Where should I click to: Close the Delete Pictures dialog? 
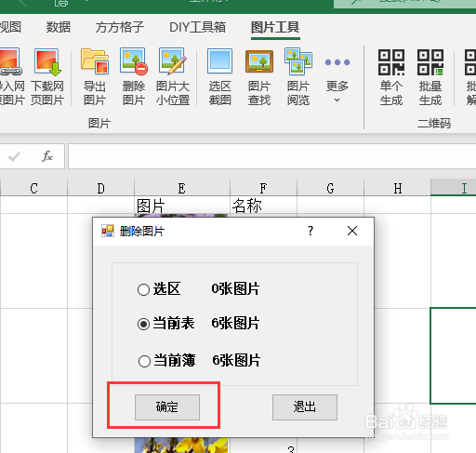point(352,231)
